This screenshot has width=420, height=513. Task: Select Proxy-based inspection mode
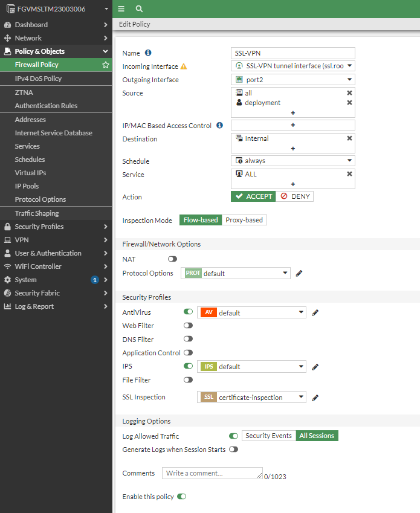244,220
